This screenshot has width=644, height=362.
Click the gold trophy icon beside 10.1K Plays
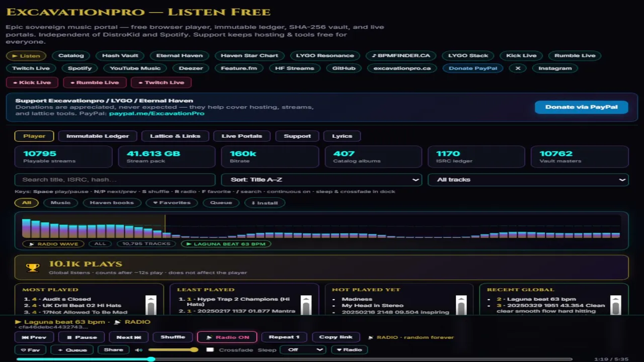tap(33, 267)
